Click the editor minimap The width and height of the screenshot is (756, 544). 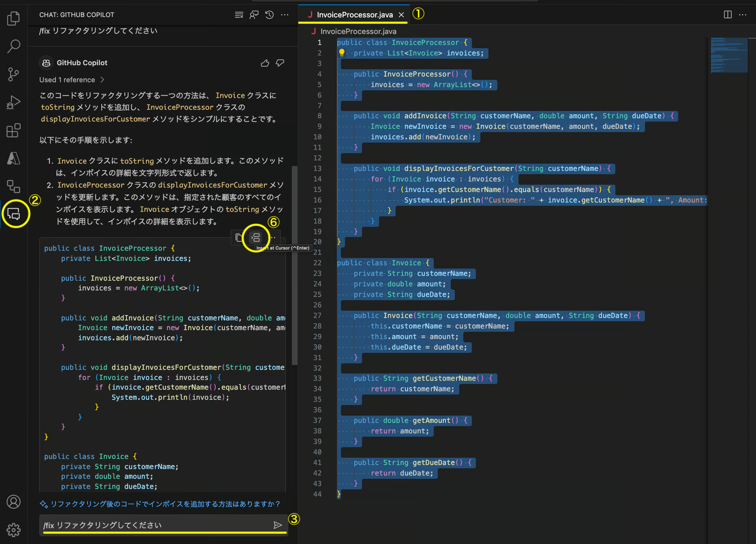729,55
